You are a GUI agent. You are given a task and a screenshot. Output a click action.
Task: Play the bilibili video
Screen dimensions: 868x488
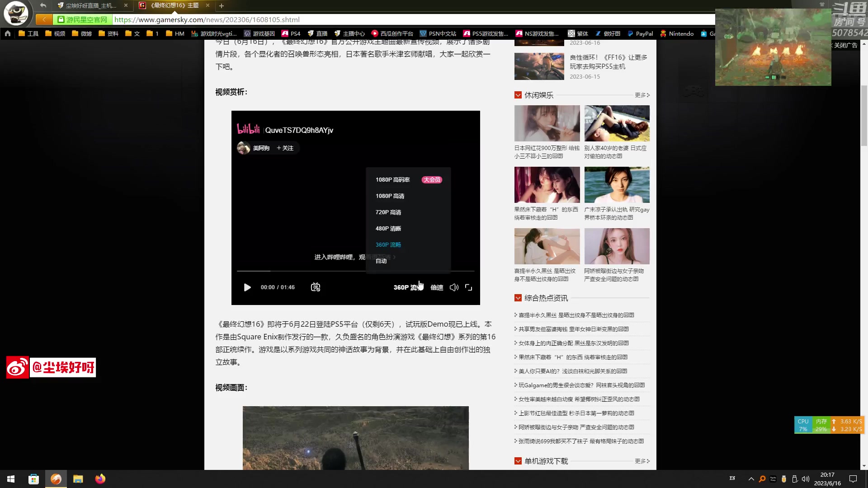click(247, 287)
